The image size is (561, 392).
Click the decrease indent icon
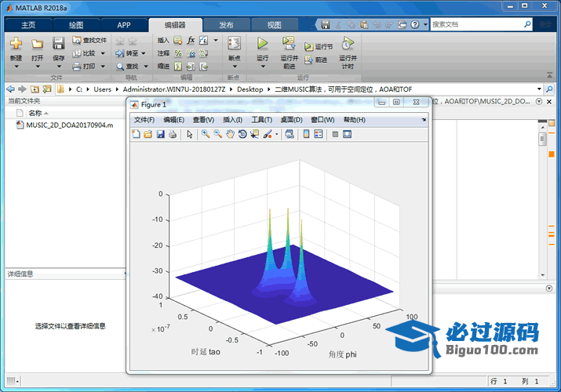[203, 66]
